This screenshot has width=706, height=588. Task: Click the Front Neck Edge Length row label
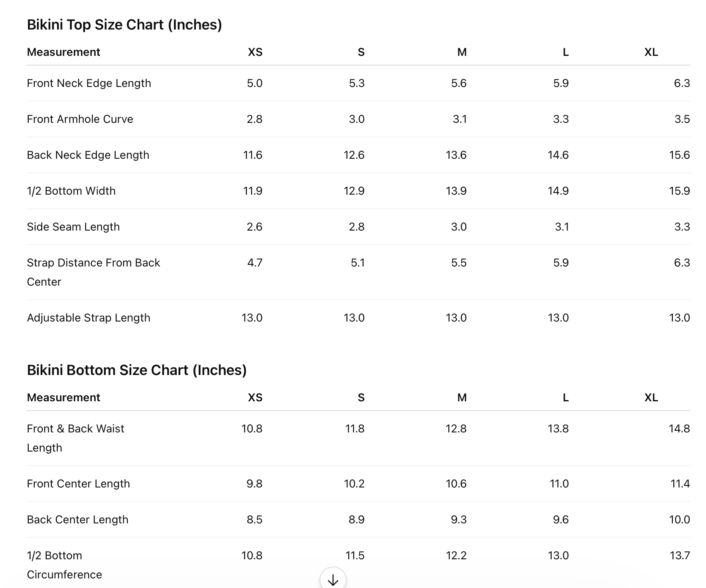coord(89,83)
